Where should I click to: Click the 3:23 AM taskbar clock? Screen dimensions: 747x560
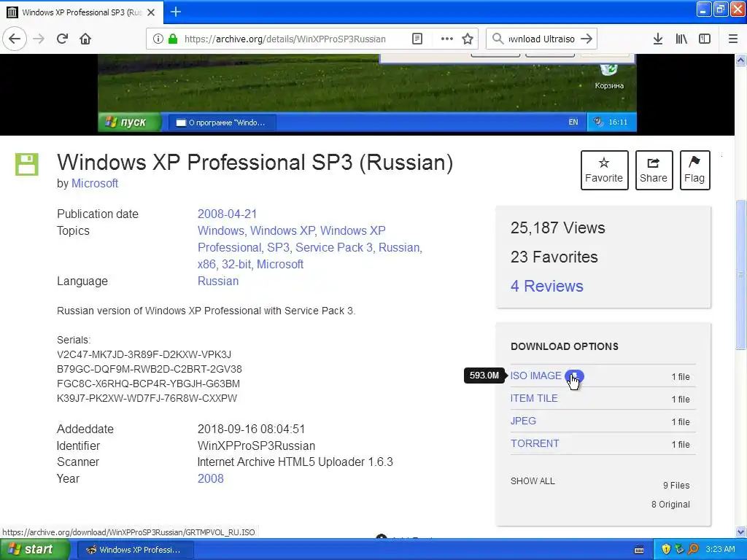point(720,550)
